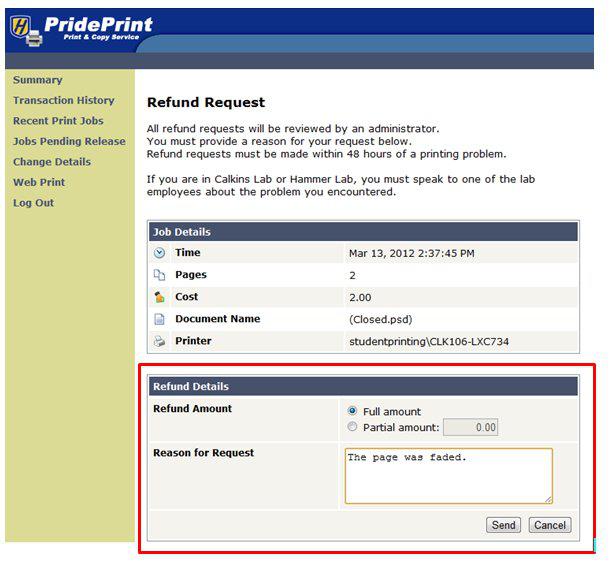This screenshot has width=609, height=570.
Task: Open Jobs Pending Release
Action: coord(69,141)
